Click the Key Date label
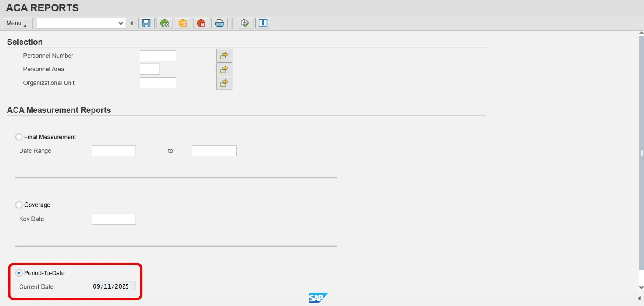644x306 pixels. (x=31, y=219)
